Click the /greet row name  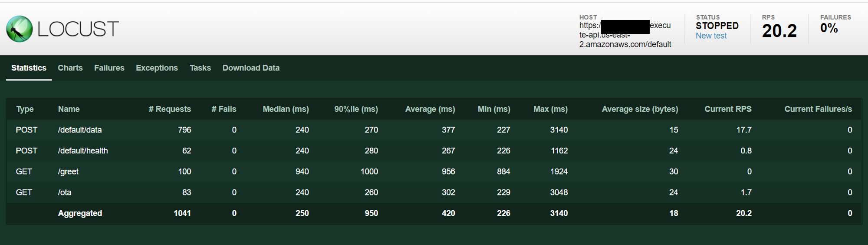click(x=68, y=172)
